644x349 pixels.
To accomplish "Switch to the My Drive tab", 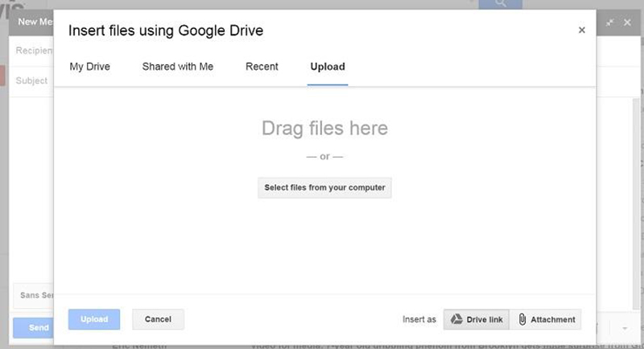I will pos(89,67).
